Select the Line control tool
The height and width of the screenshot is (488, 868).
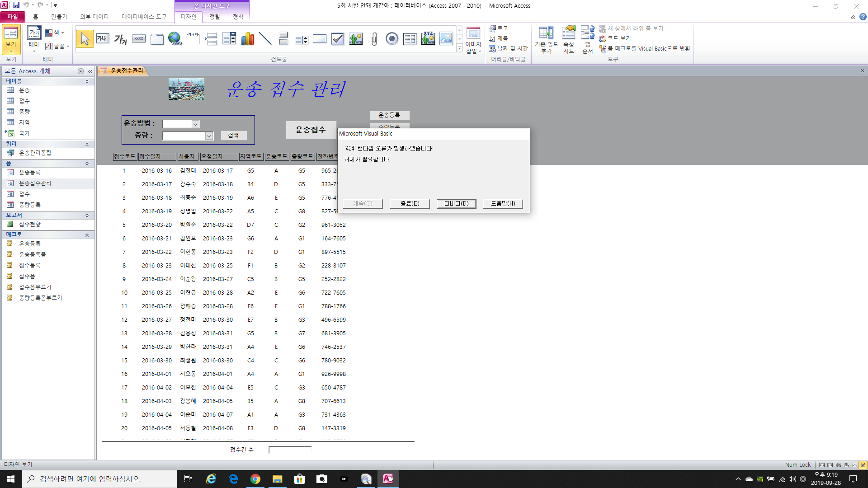[x=265, y=39]
